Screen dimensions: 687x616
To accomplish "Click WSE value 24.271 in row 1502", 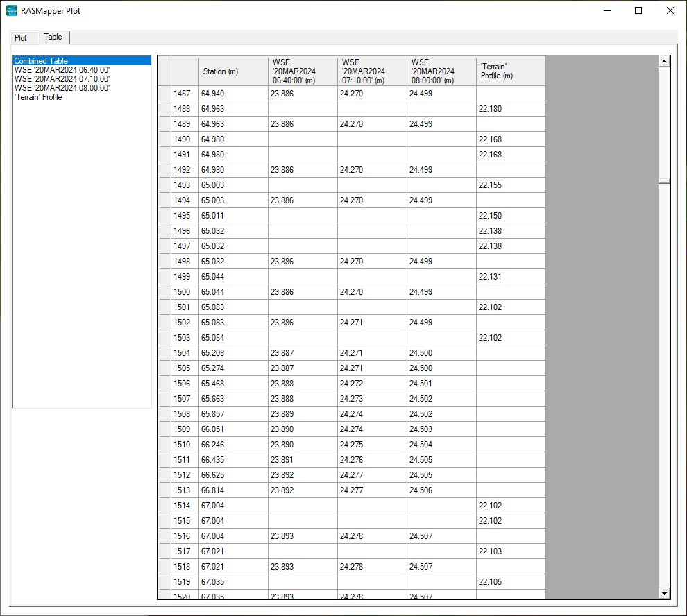I will [372, 323].
